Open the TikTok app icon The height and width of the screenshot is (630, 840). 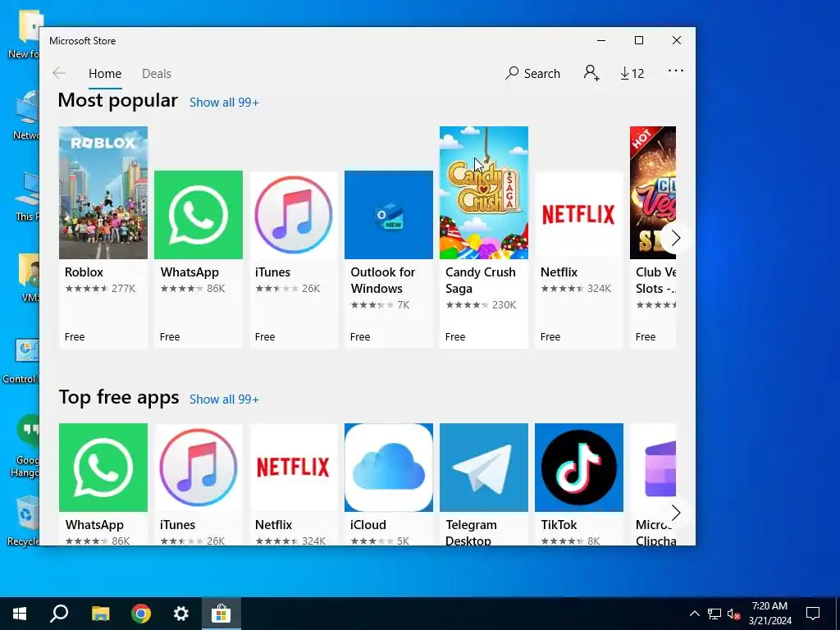(x=578, y=468)
